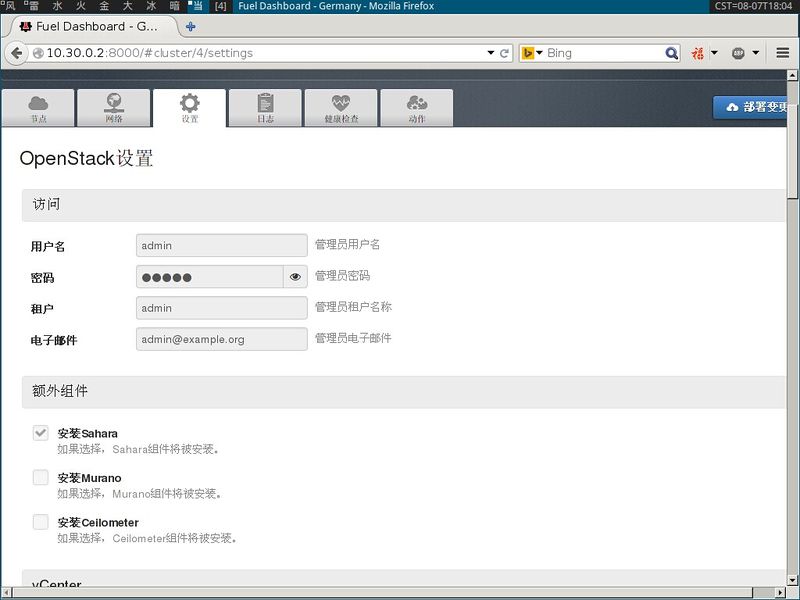Image resolution: width=800 pixels, height=600 pixels.
Task: Click the search magnifier icon
Action: coord(672,53)
